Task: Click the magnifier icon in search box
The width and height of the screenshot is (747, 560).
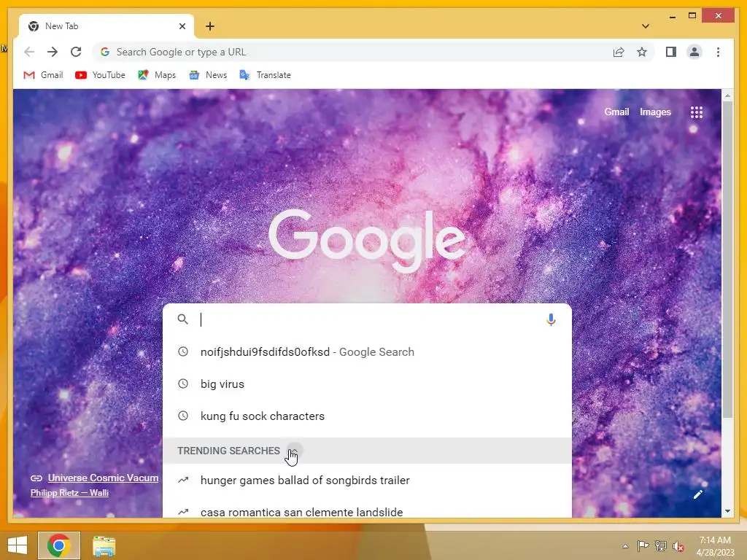Action: [x=182, y=319]
